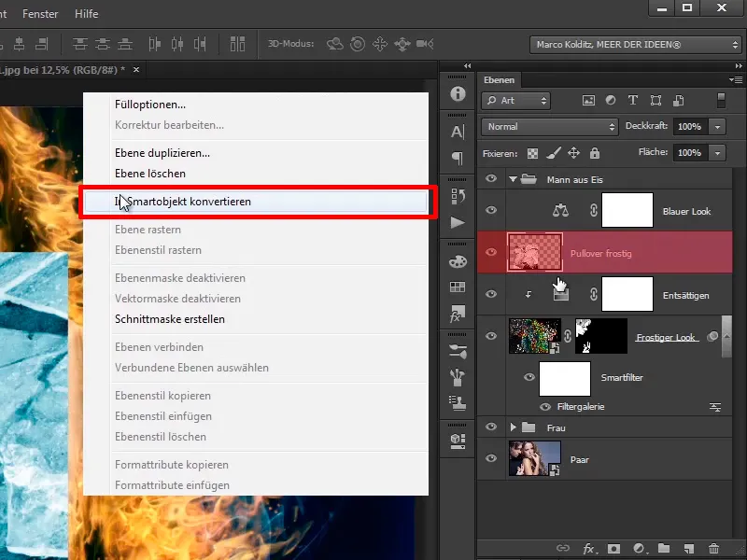
Task: Filter layers by text type icon
Action: [x=632, y=101]
